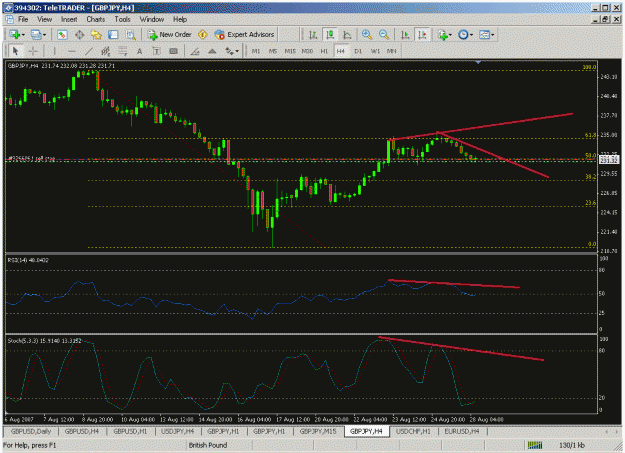Switch timeframe to M15

(290, 51)
